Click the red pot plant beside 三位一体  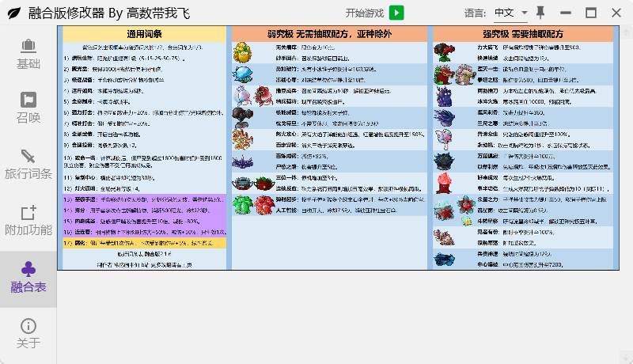264,184
